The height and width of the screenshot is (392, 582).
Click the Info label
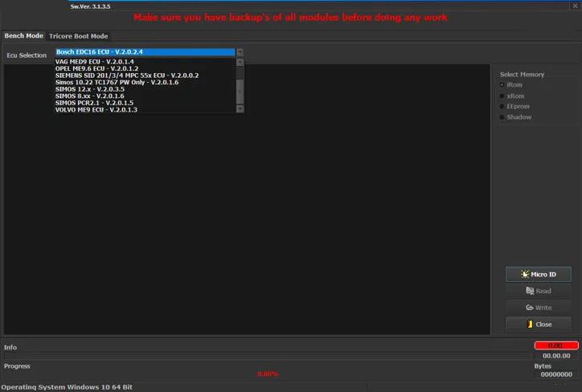(x=10, y=348)
